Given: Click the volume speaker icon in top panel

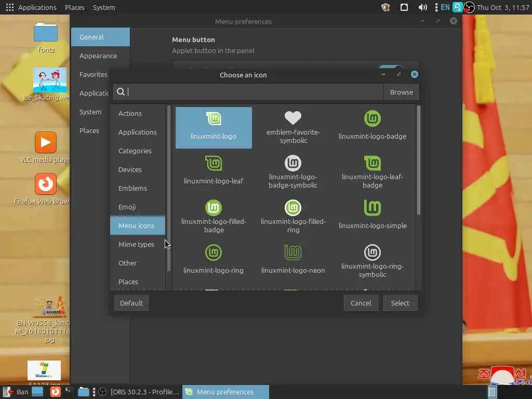Looking at the screenshot, I should pos(422,7).
